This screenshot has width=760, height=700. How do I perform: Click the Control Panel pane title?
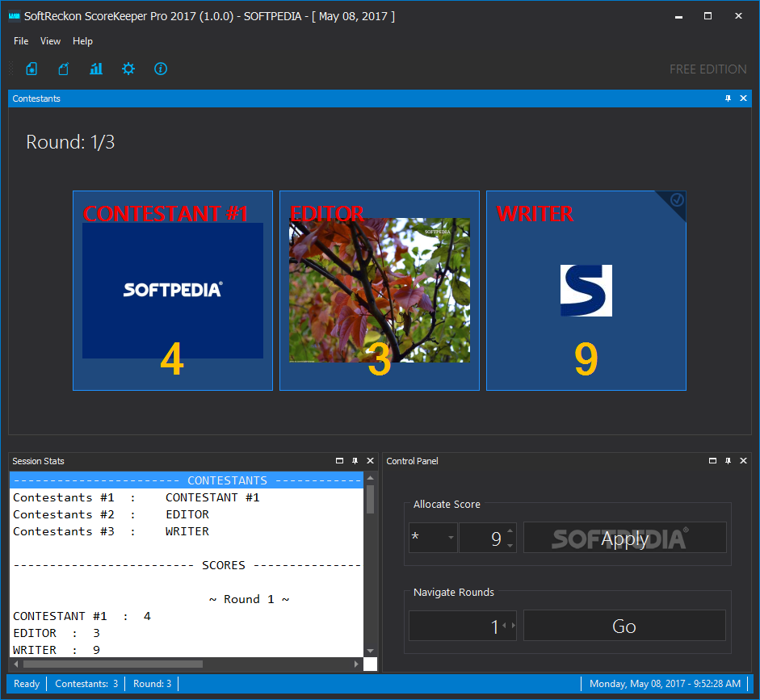pos(412,461)
